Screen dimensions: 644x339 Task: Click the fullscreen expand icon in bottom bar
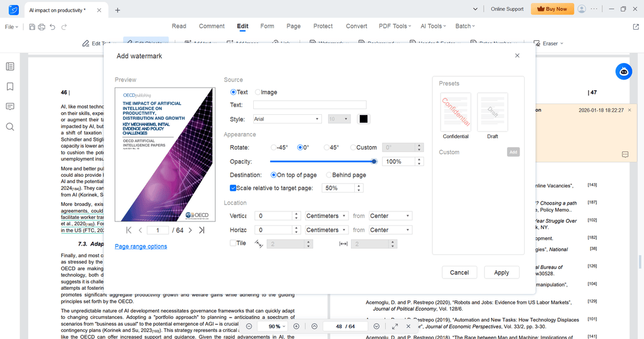coord(395,326)
